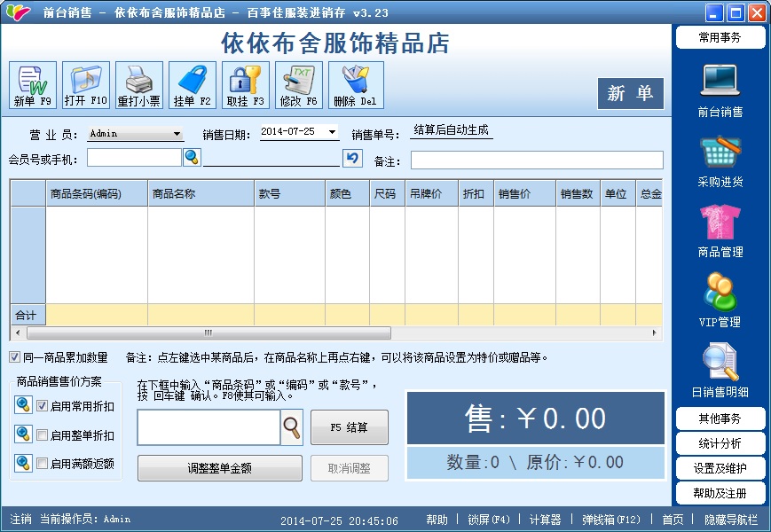Click the application logo in title bar

[19, 12]
